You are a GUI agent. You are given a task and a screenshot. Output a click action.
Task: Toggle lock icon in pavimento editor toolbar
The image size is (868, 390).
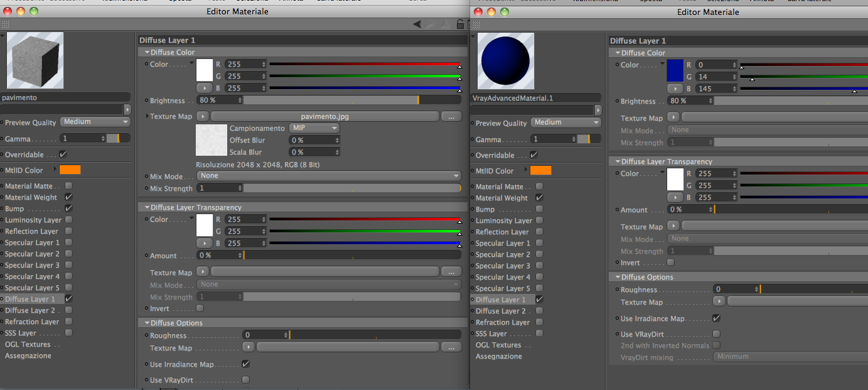click(x=460, y=24)
